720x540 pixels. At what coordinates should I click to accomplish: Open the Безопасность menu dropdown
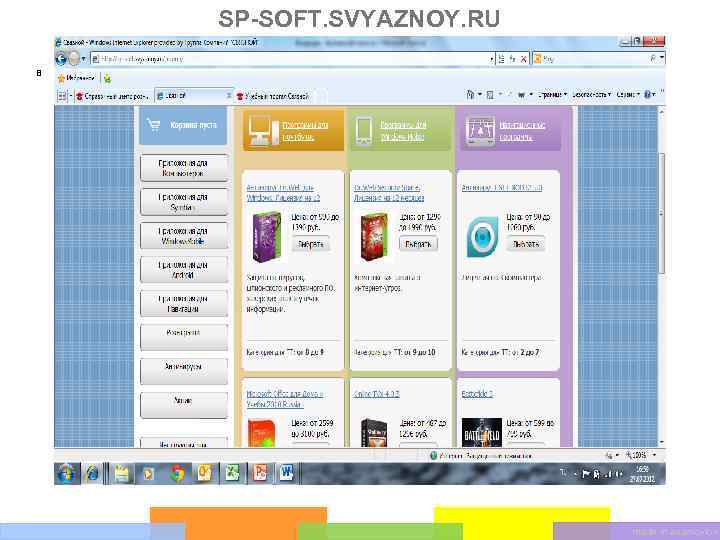(591, 95)
